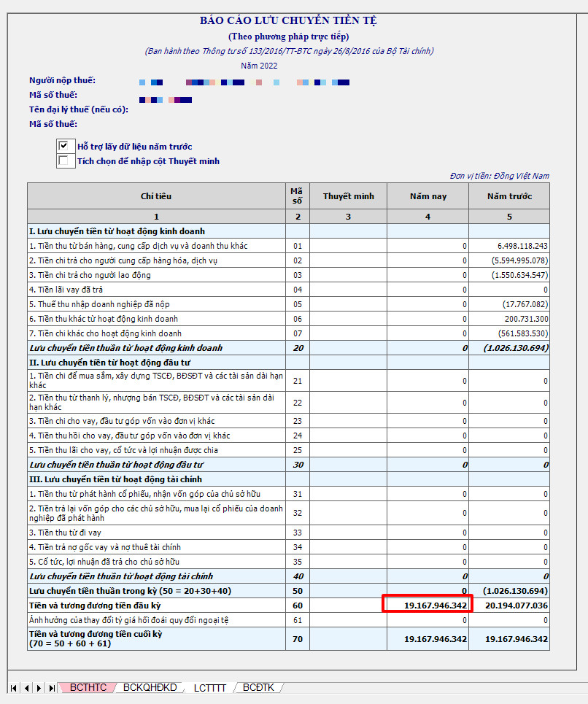Switch to the BCTHTC sheet tab
Image resolution: width=588 pixels, height=704 pixels.
[x=88, y=688]
